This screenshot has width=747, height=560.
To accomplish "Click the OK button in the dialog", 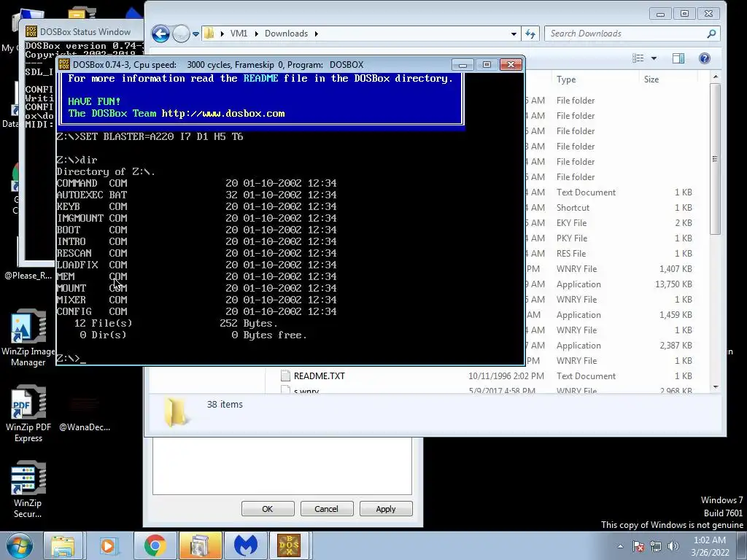I will click(268, 508).
